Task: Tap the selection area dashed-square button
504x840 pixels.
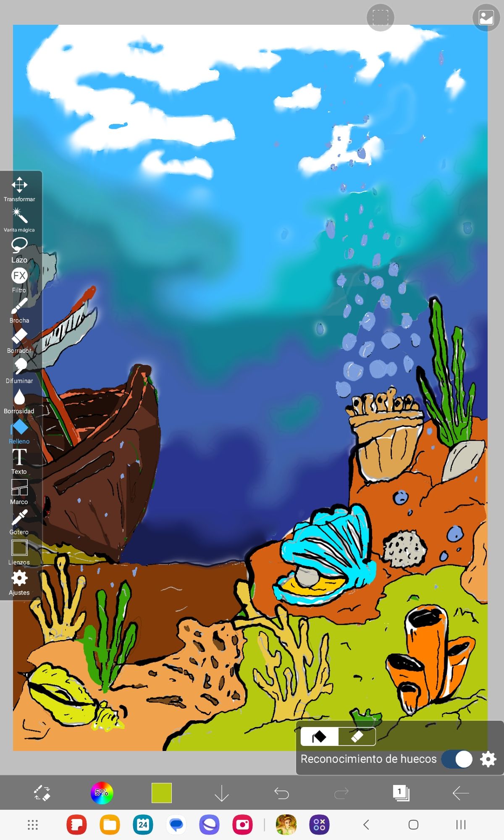Action: coord(381,17)
